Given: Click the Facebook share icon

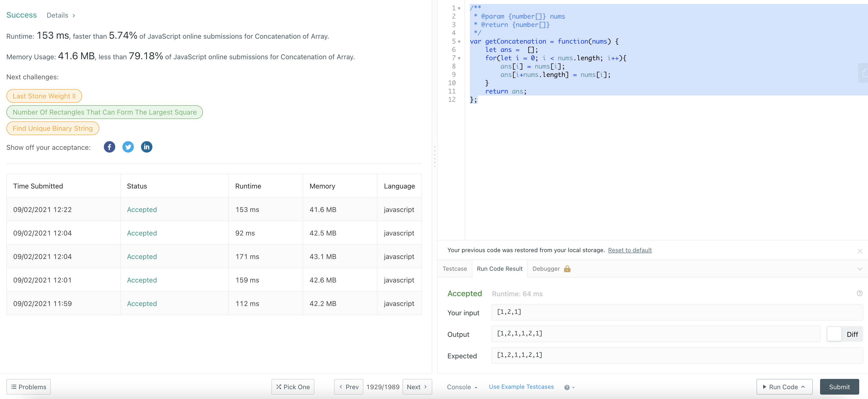Looking at the screenshot, I should [x=109, y=147].
